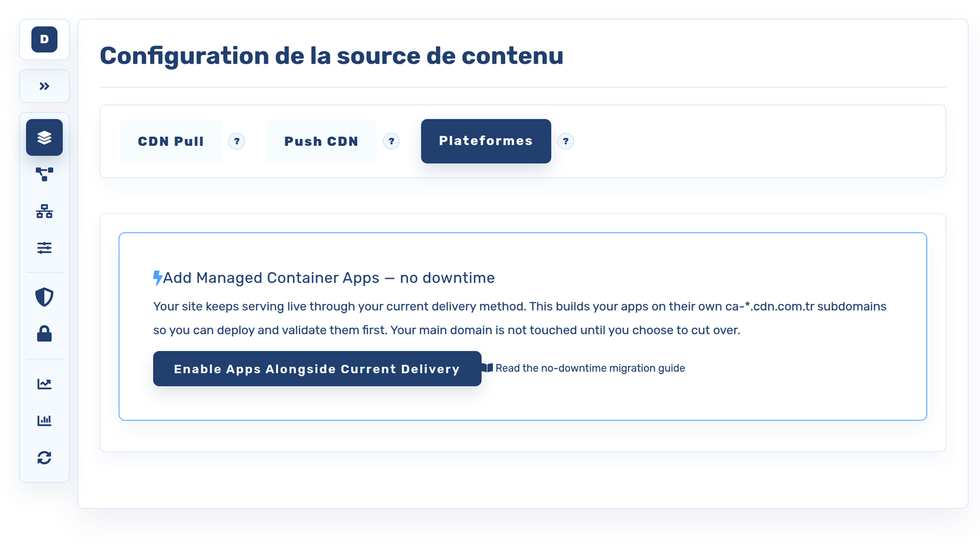Click the D logo avatar in the sidebar

(x=44, y=39)
